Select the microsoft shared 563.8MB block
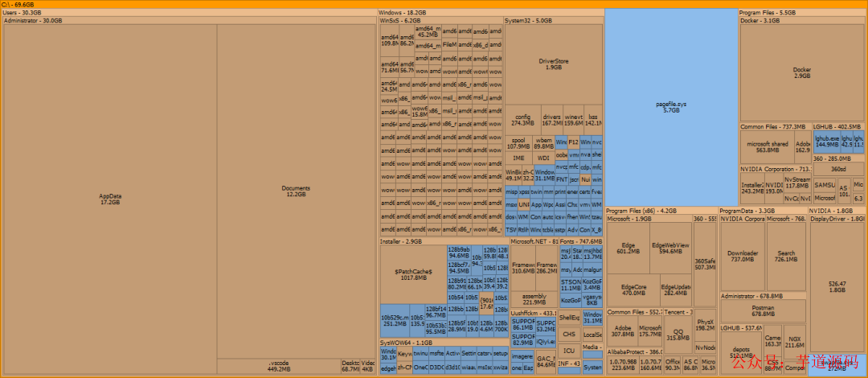 coord(768,147)
